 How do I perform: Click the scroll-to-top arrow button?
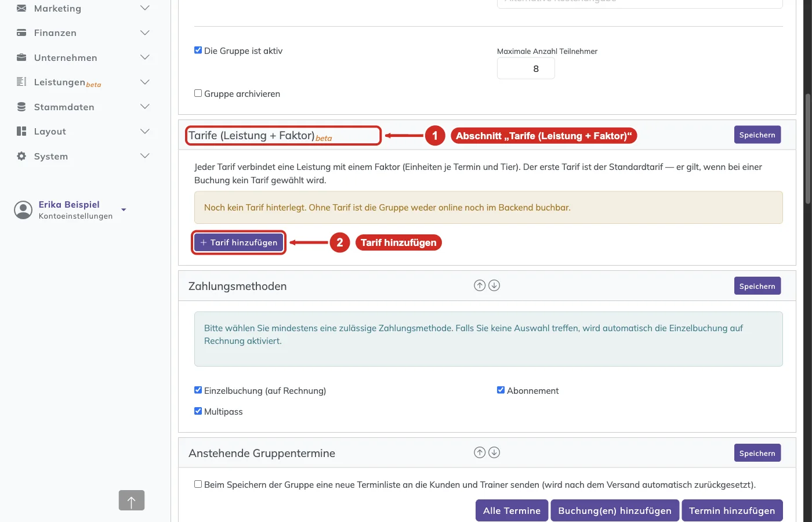point(132,500)
